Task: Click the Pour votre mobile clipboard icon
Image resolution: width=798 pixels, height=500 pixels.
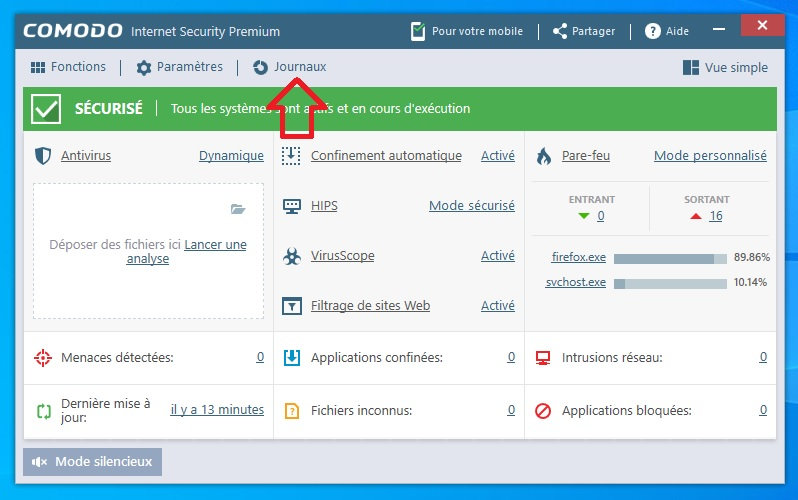Action: [418, 32]
